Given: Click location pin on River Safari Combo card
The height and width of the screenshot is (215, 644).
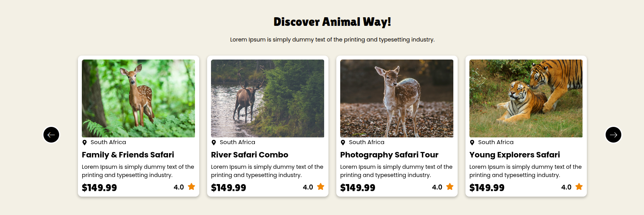Looking at the screenshot, I should coord(214,143).
